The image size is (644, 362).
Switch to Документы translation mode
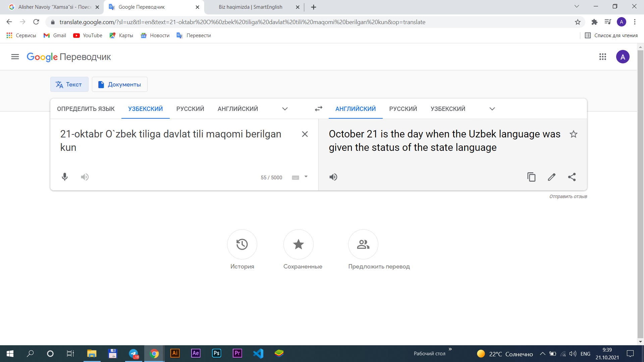coord(120,84)
